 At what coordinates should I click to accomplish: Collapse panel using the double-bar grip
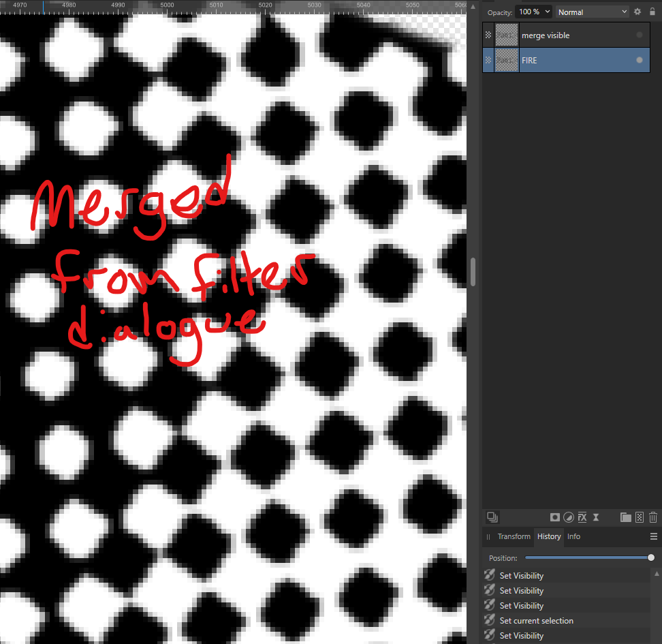point(488,537)
